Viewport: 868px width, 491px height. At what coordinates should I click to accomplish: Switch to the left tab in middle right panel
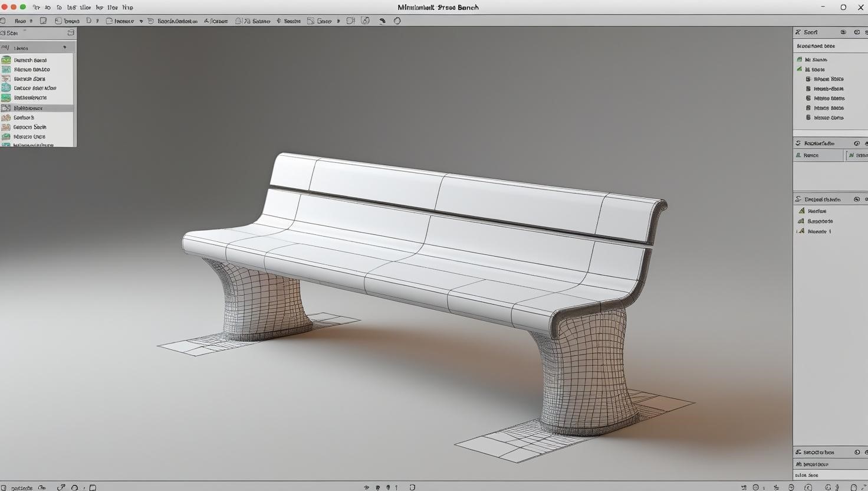coord(818,155)
